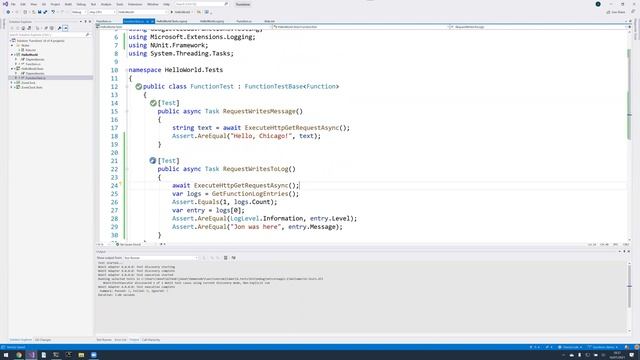640x360 pixels.
Task: Open the Build menu
Action: coord(68,4)
